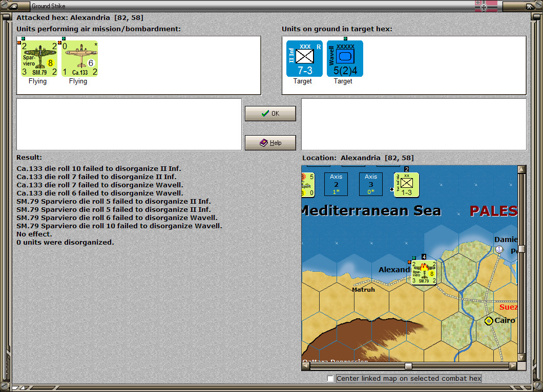Click the empty left detail box below units
This screenshot has width=543, height=392.
tap(129, 124)
